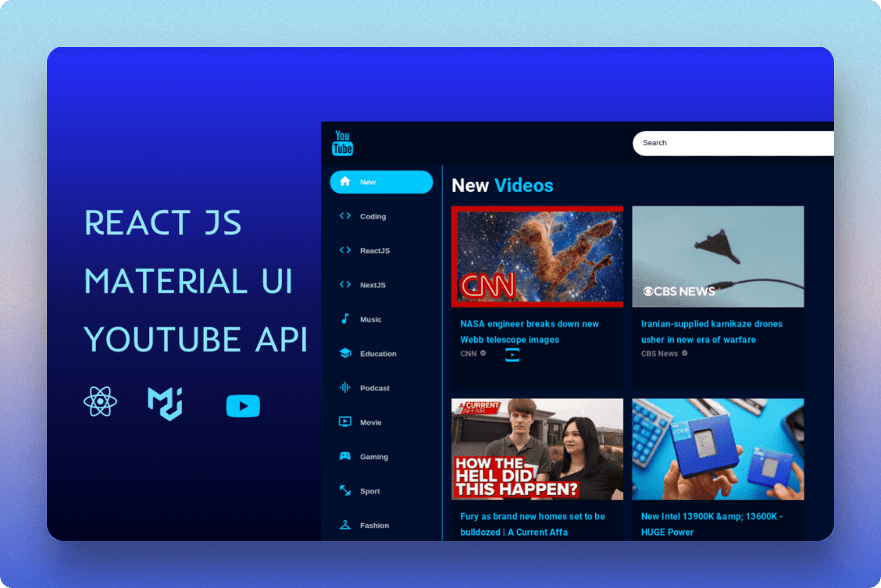Open the CBS News channel name link
881x588 pixels.
[659, 354]
